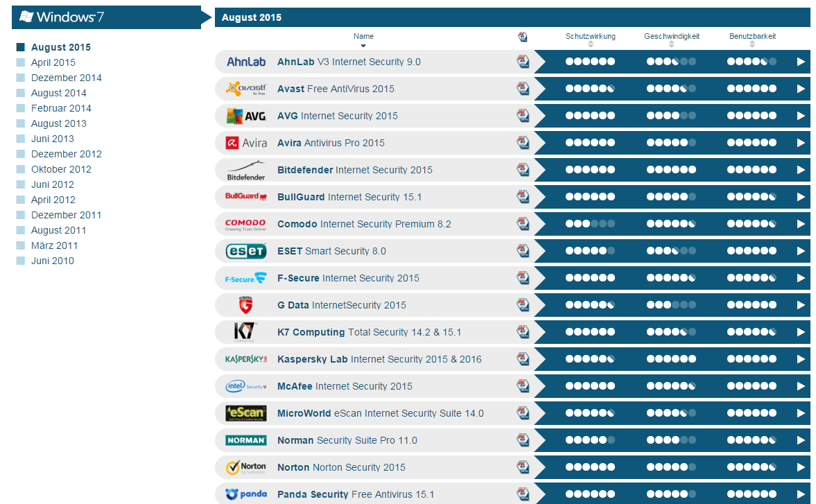Click G Data Geschwindigkeit rating dots
This screenshot has width=816, height=504.
(x=671, y=305)
